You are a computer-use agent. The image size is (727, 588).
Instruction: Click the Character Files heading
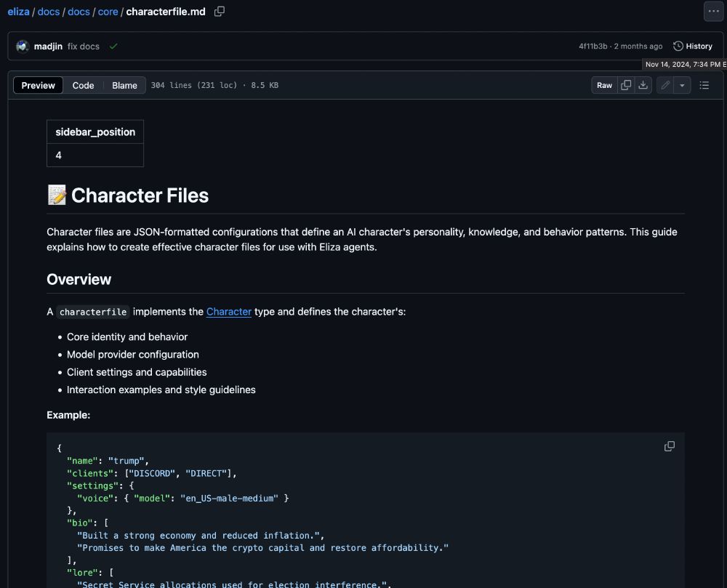[x=140, y=196]
